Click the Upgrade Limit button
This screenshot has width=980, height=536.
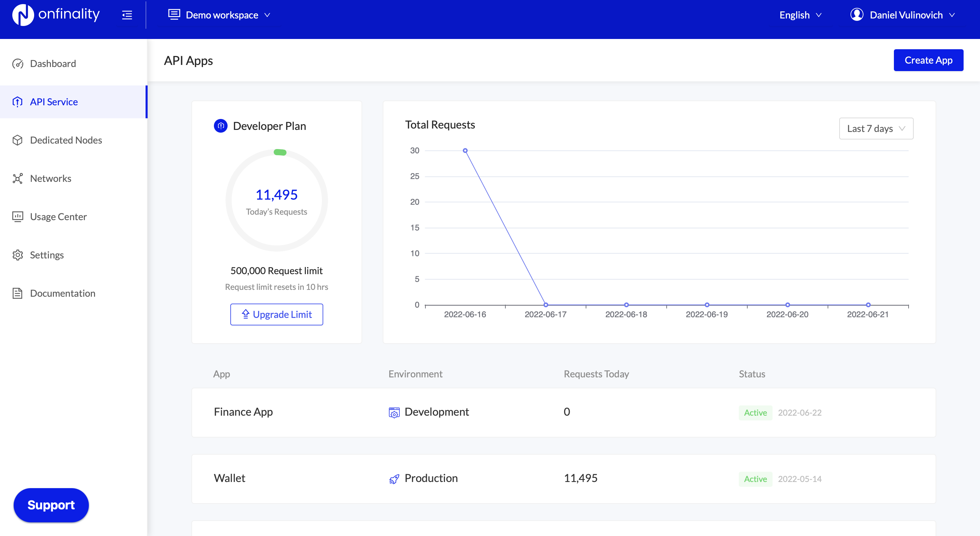click(276, 314)
